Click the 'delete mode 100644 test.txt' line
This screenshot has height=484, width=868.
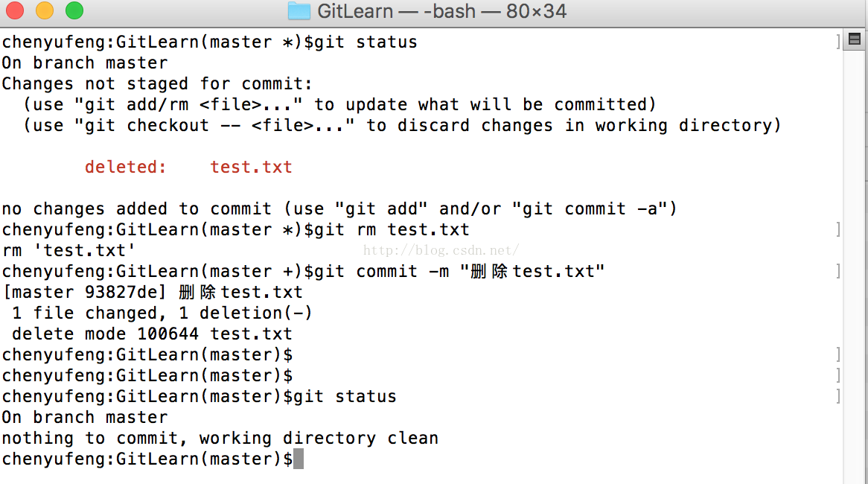tap(152, 334)
